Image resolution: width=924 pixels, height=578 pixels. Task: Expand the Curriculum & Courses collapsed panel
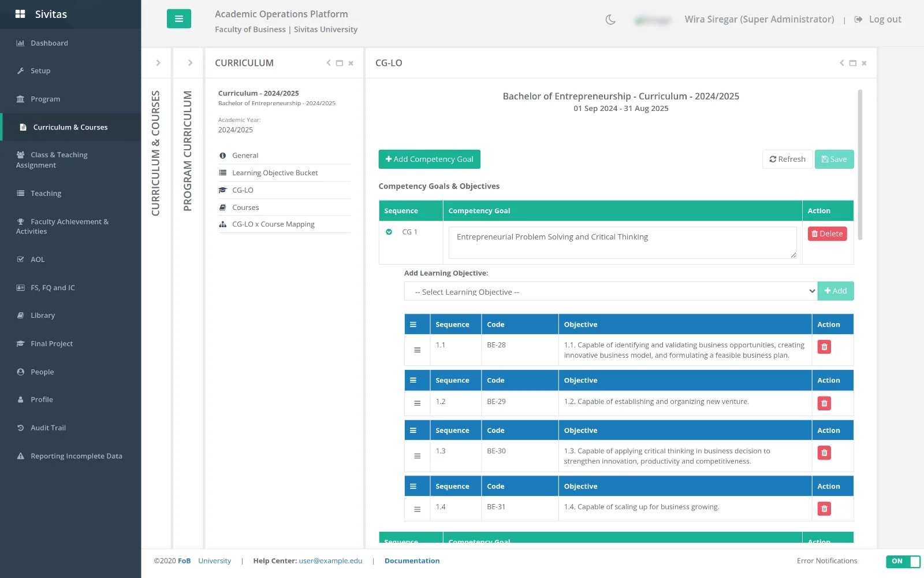(x=158, y=63)
